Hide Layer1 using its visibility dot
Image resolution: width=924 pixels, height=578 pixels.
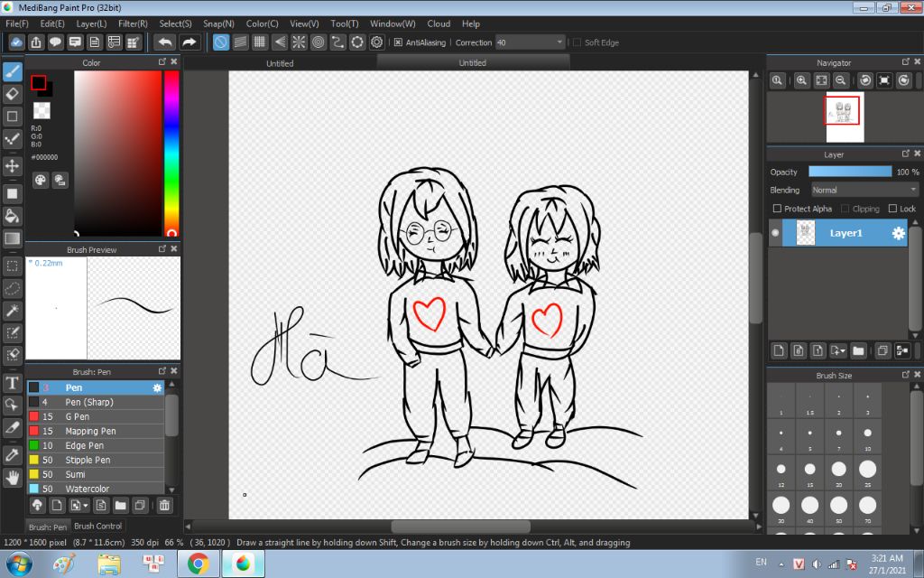pos(775,233)
